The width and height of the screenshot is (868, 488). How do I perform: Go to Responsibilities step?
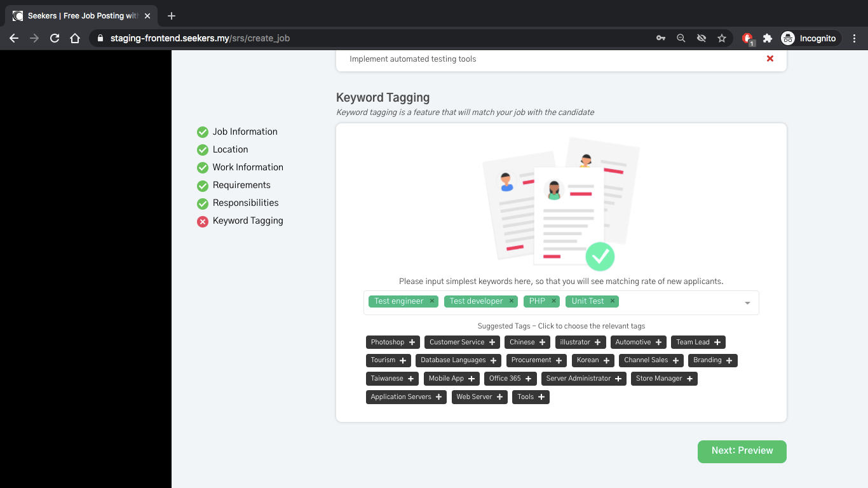click(238, 203)
